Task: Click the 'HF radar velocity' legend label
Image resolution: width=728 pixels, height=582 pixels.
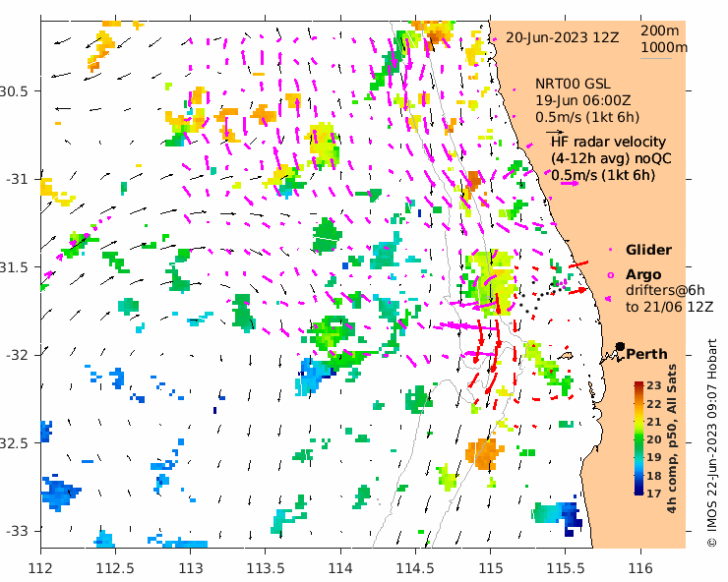Action: point(609,142)
